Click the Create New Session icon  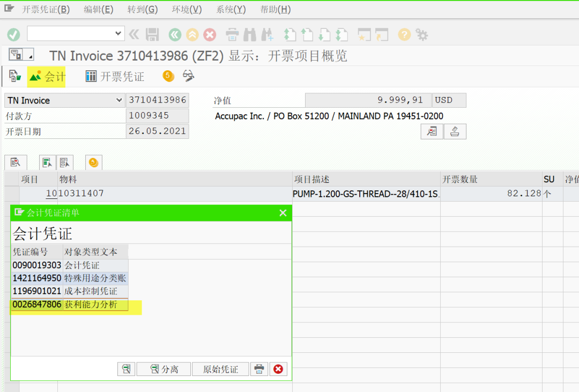tap(365, 35)
